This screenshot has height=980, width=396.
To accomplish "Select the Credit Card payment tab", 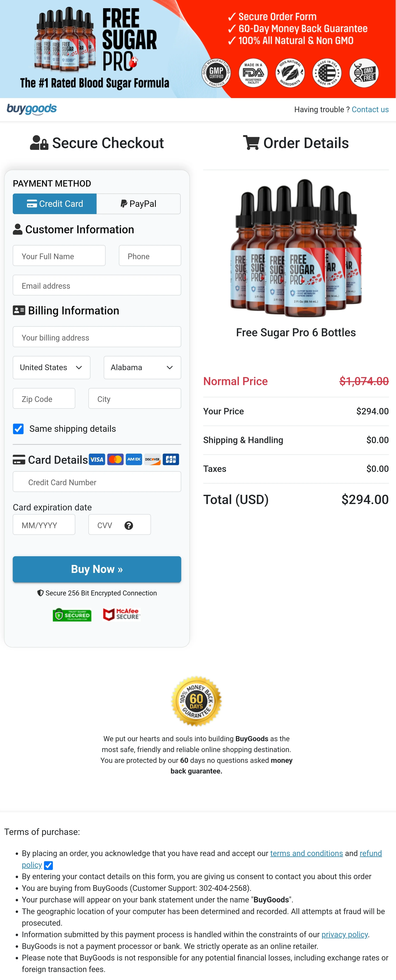I will (55, 204).
